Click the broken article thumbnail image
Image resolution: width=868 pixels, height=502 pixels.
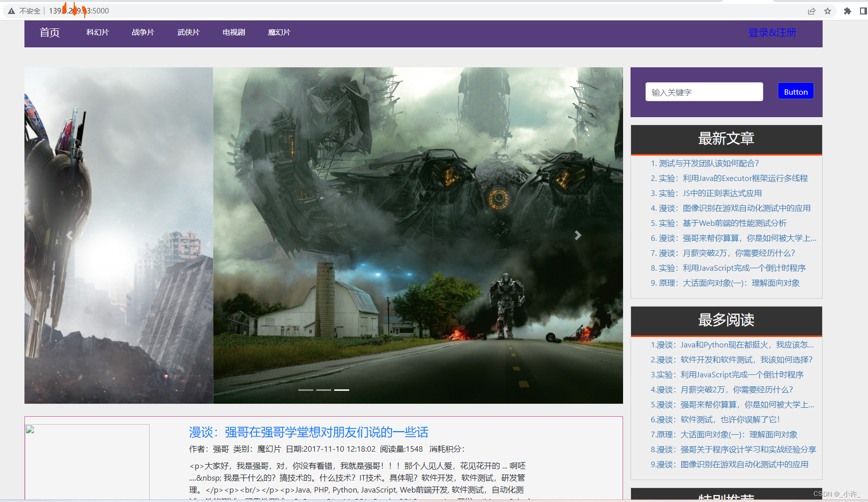(x=87, y=462)
